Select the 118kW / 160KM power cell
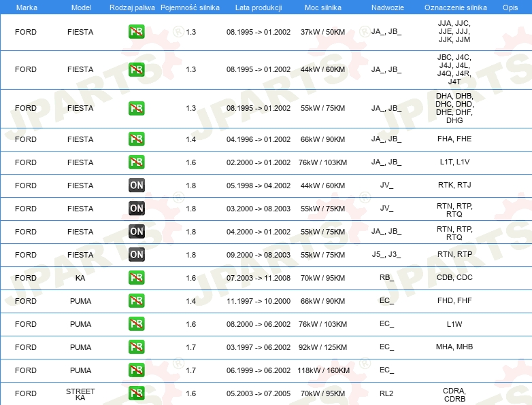The height and width of the screenshot is (405, 532). click(x=323, y=370)
